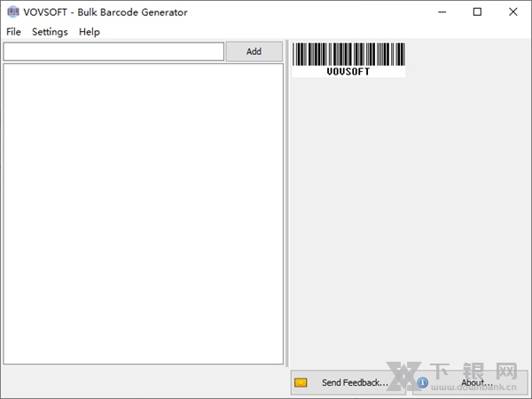
Task: Open the Settings menu
Action: (x=50, y=32)
